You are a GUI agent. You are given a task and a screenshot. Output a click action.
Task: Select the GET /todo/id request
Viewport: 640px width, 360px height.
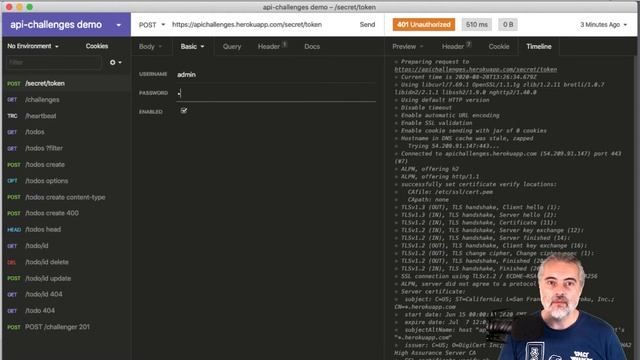click(66, 246)
